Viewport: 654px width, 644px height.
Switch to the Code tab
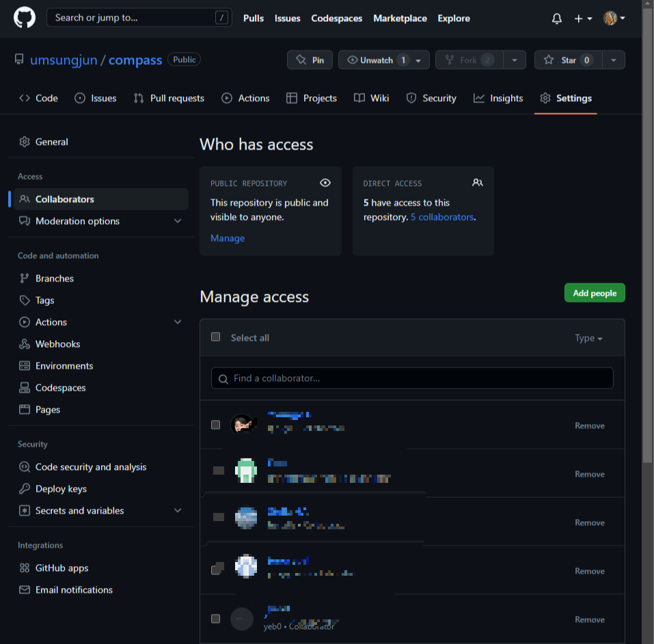tap(38, 98)
